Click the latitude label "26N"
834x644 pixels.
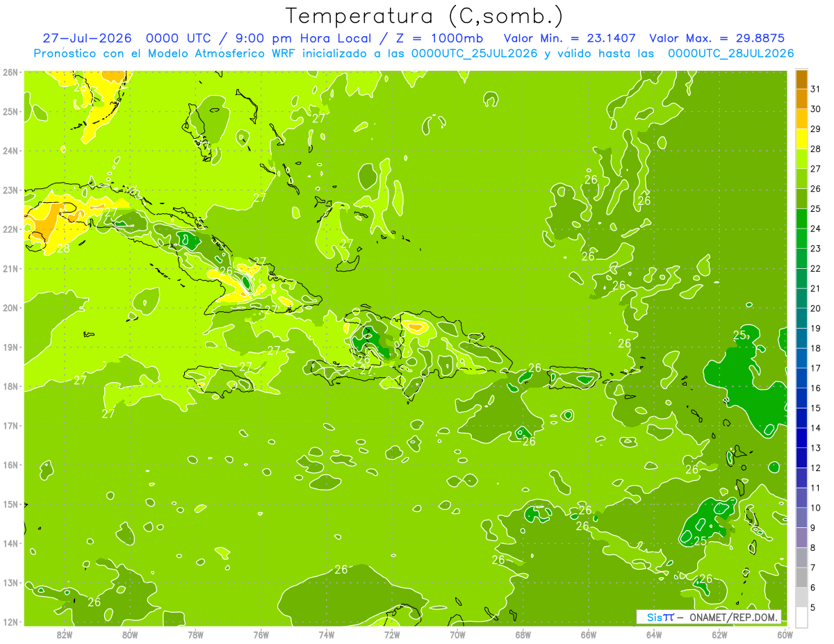coord(10,72)
